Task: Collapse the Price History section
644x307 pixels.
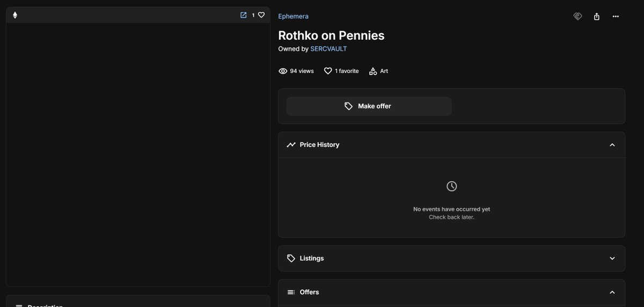Action: click(x=612, y=145)
